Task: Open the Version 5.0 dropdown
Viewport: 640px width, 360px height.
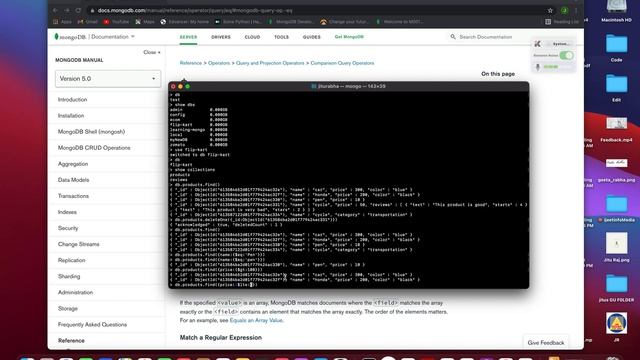Action: pyautogui.click(x=108, y=79)
